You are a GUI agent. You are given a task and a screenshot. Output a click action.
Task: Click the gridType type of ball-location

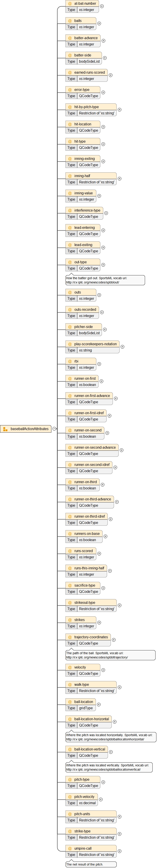pos(86,708)
